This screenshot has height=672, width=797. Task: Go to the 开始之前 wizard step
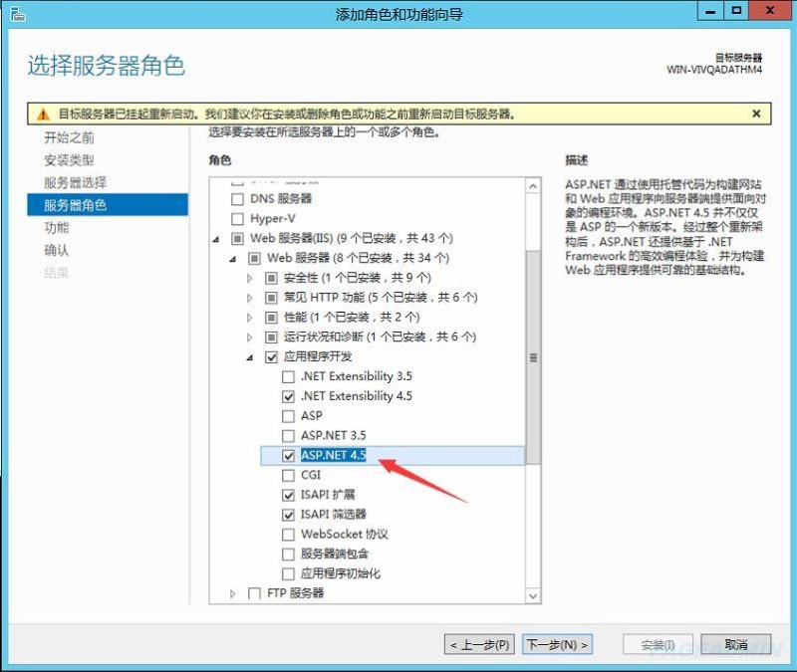point(69,137)
